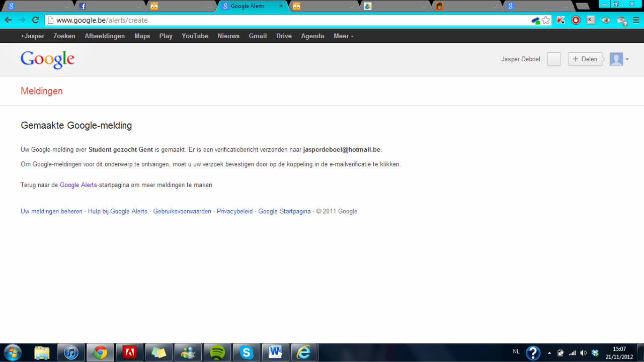Screen dimensions: 644x362
Task: Open Privacybeleid link
Action: coord(234,212)
